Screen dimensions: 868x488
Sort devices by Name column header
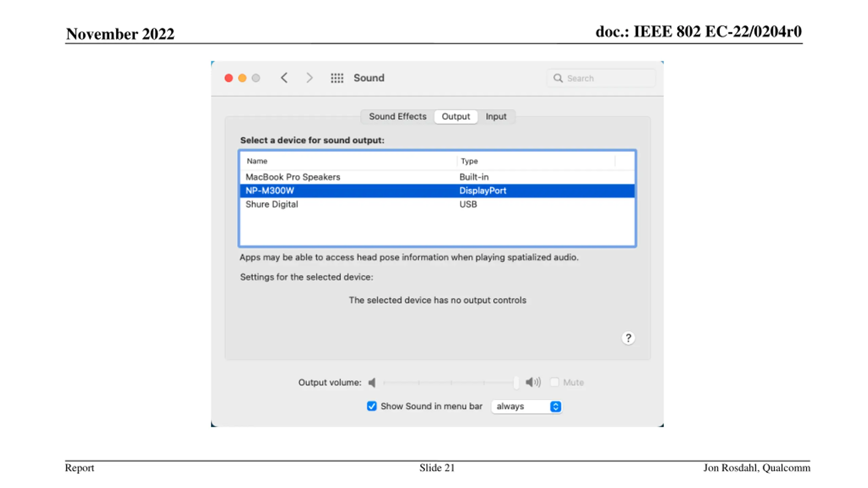tap(349, 161)
